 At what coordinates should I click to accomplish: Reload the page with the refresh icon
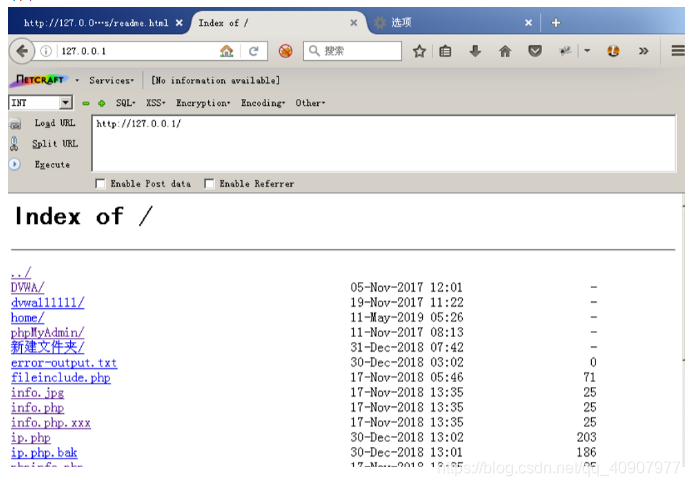tap(253, 51)
